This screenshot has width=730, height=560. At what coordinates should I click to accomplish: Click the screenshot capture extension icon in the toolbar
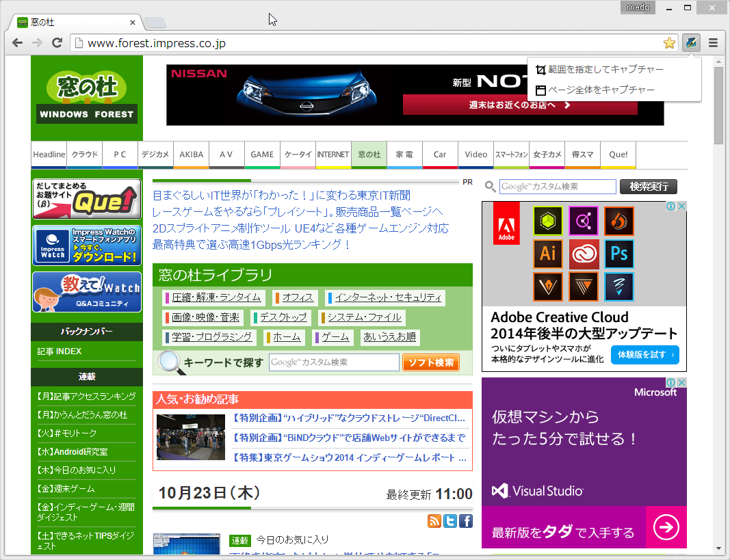(691, 42)
